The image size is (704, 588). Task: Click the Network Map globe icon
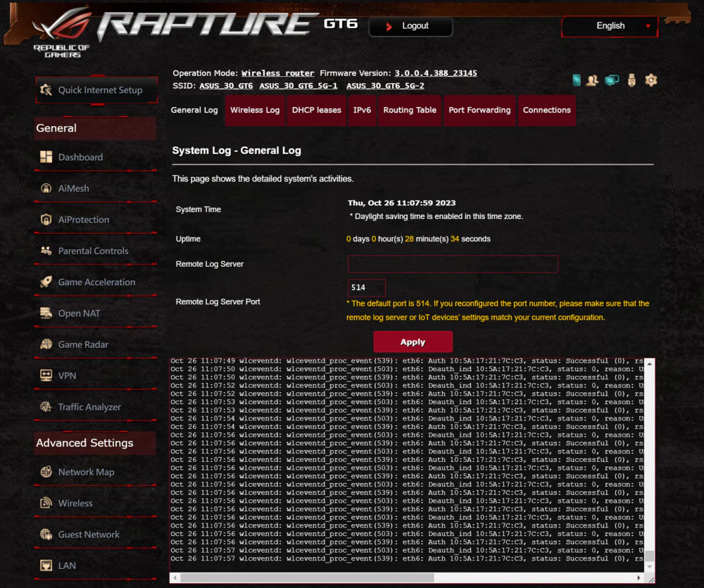46,472
